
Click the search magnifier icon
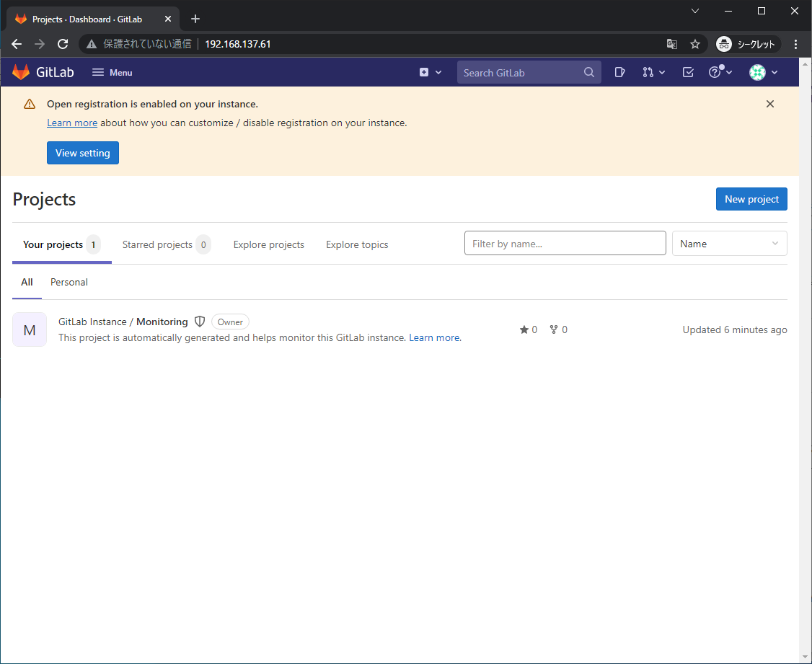pos(588,72)
